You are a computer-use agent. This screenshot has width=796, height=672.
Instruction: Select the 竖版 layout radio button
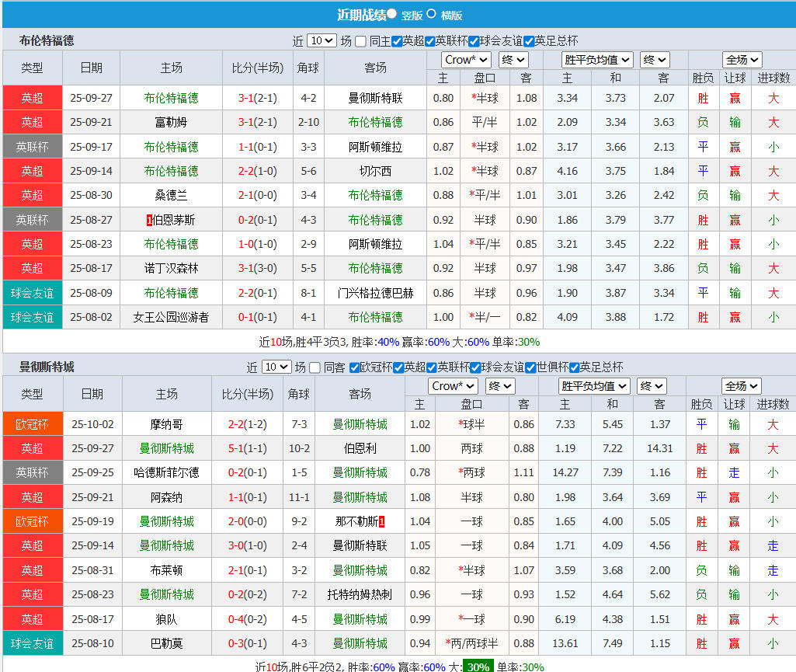coord(392,14)
